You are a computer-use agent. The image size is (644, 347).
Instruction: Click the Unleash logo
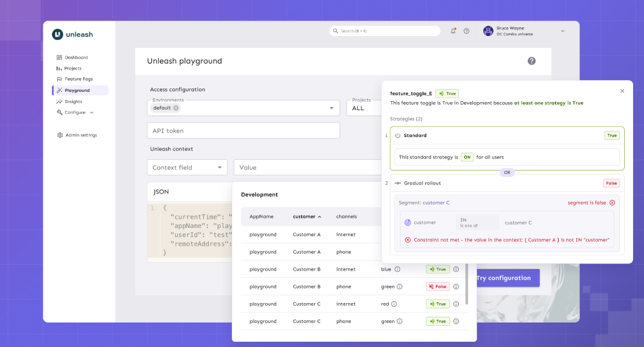coord(73,34)
